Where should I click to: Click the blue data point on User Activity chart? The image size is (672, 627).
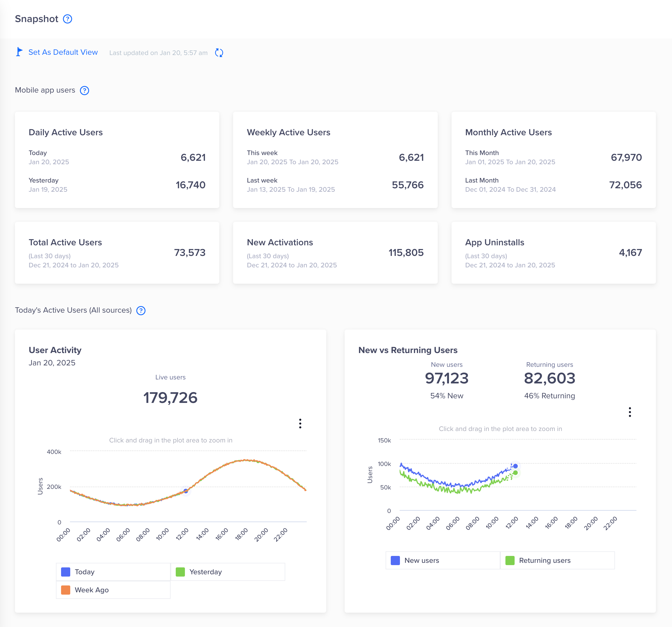(x=185, y=491)
